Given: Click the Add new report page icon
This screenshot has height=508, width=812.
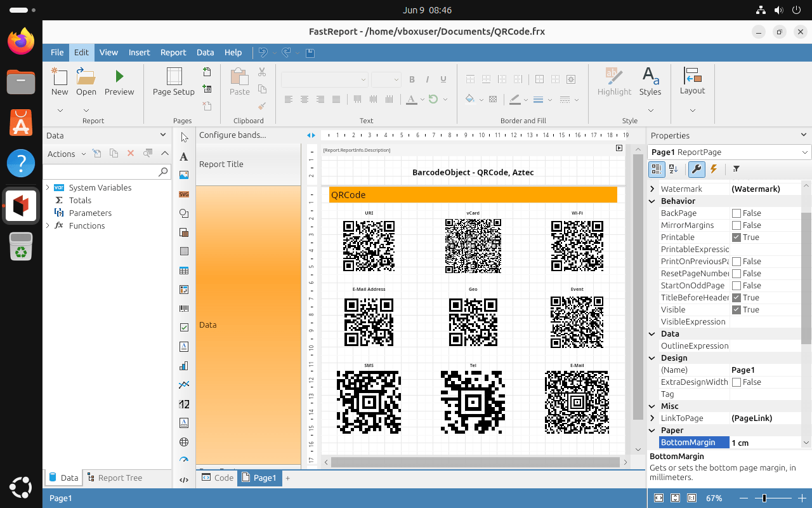Looking at the screenshot, I should (x=207, y=72).
